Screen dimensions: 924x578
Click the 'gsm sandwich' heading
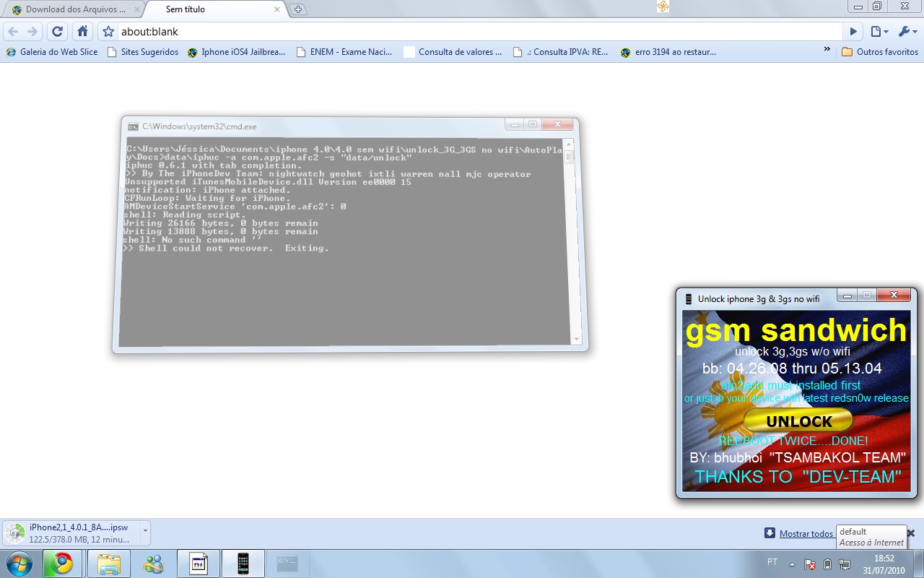pos(796,329)
